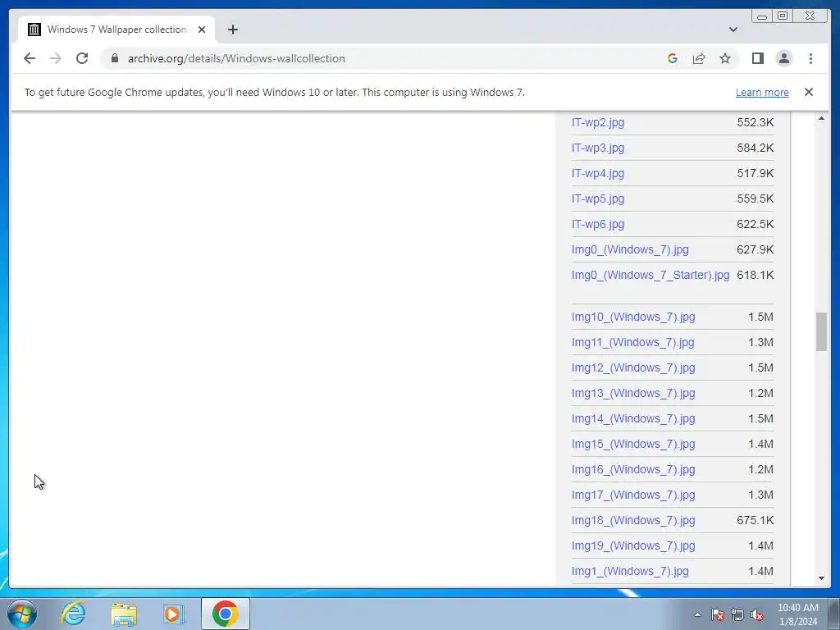Bookmark this tab with star icon
Viewport: 840px width, 630px height.
tap(725, 58)
